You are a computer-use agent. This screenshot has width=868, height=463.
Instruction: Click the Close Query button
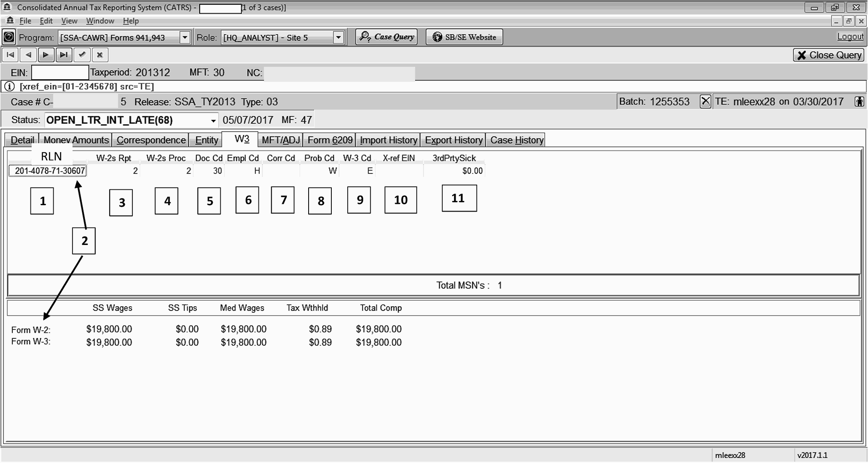pos(829,55)
